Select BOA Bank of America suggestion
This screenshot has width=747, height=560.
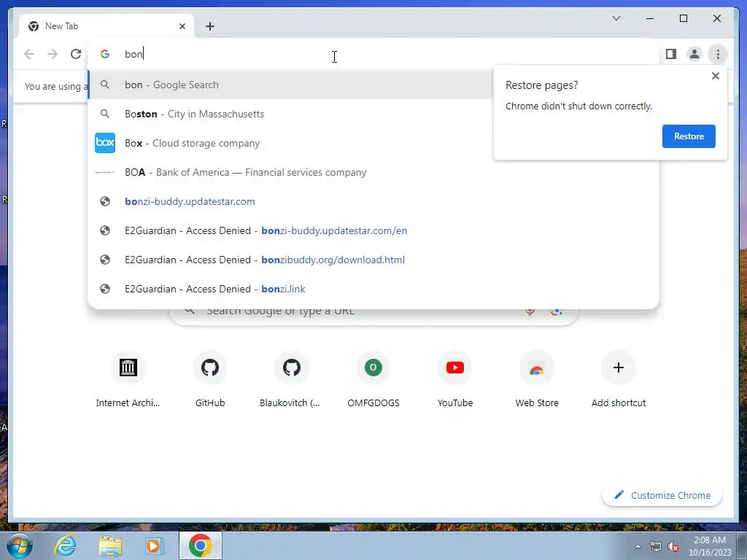click(x=373, y=172)
